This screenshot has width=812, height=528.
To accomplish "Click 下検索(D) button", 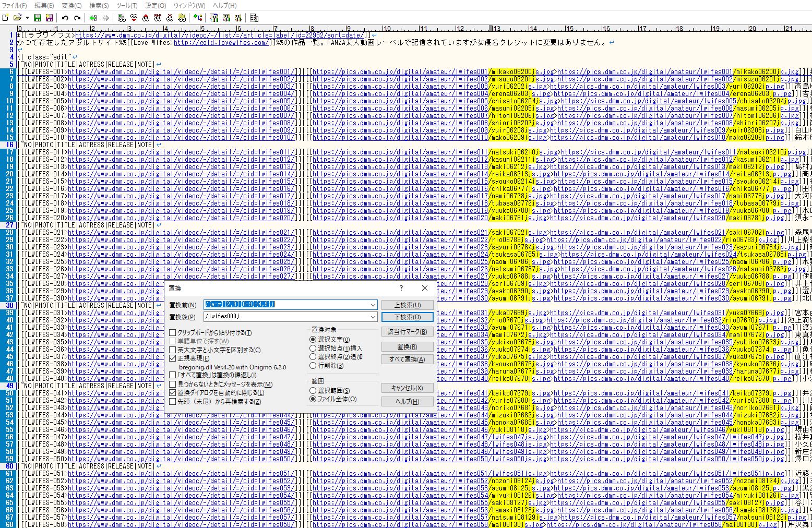I will [407, 317].
